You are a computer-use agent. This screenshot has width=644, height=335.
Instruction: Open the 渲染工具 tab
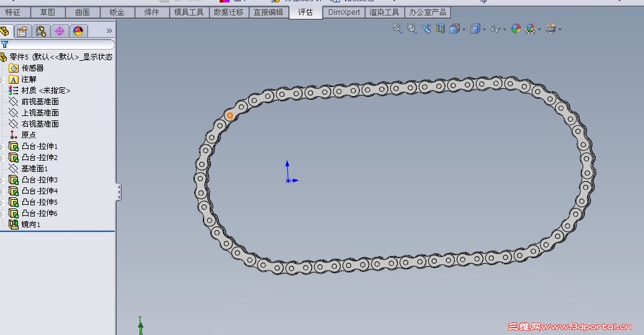click(385, 12)
